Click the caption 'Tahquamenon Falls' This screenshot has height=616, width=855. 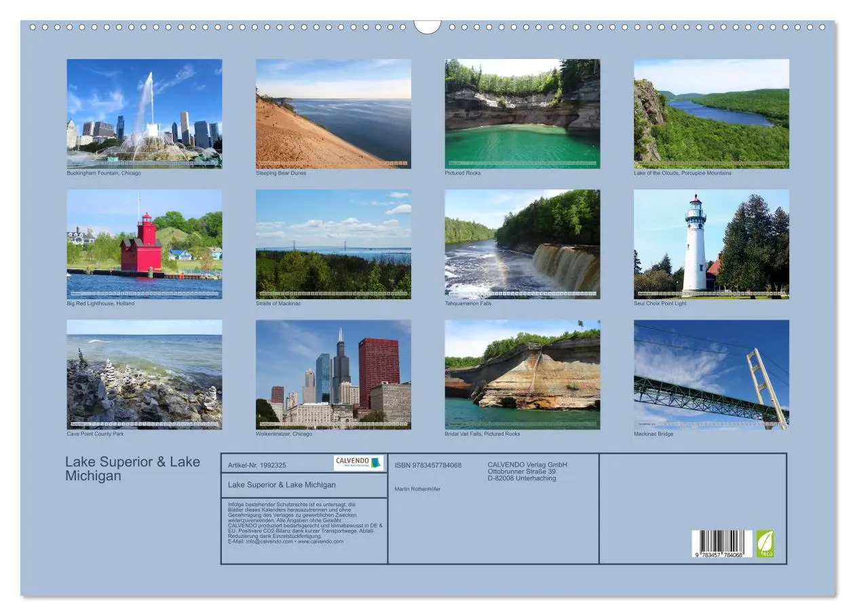coord(468,303)
